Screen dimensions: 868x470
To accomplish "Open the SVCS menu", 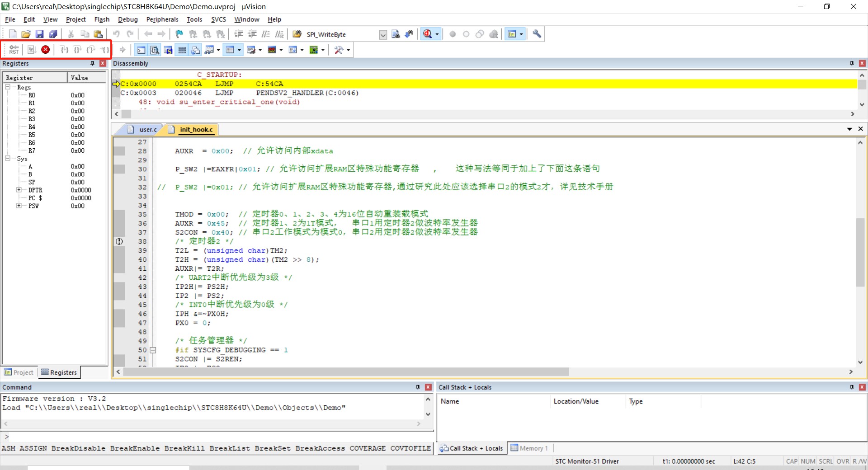I will pos(218,19).
